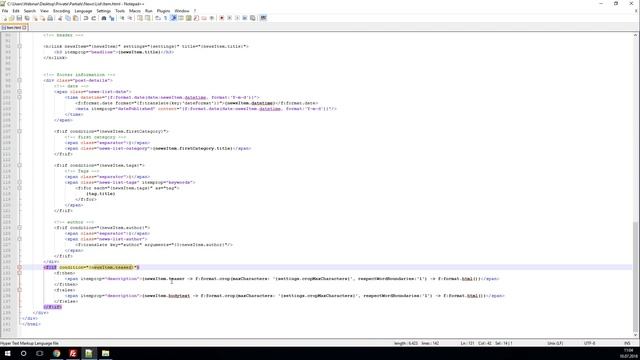This screenshot has width=640, height=360.
Task: Open the Language menu
Action: (x=83, y=11)
